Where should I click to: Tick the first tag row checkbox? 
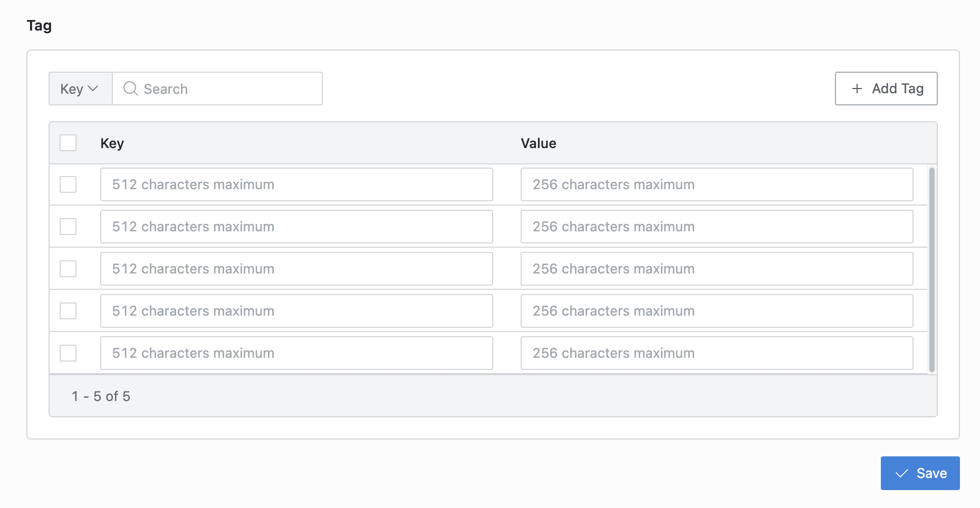coord(68,184)
